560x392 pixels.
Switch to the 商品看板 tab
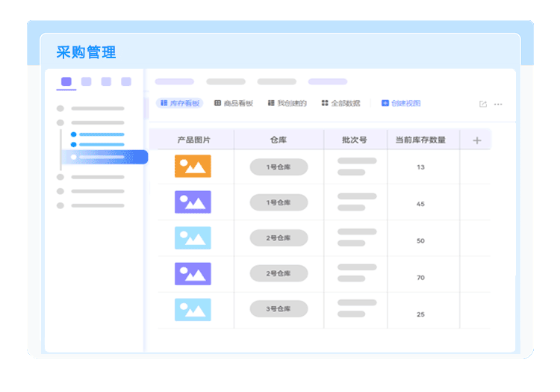tap(234, 104)
